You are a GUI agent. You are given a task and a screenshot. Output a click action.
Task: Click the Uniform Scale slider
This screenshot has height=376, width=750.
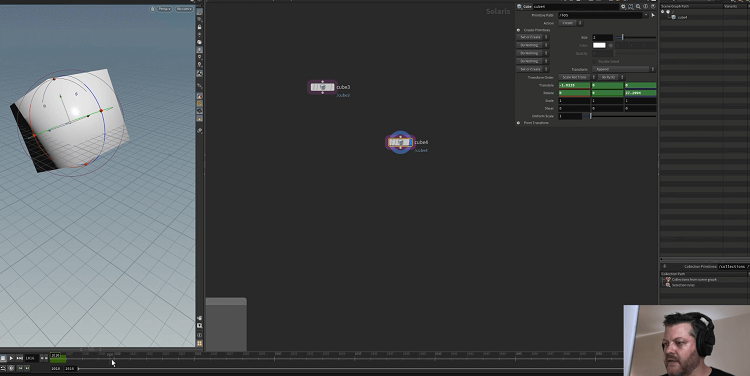620,116
